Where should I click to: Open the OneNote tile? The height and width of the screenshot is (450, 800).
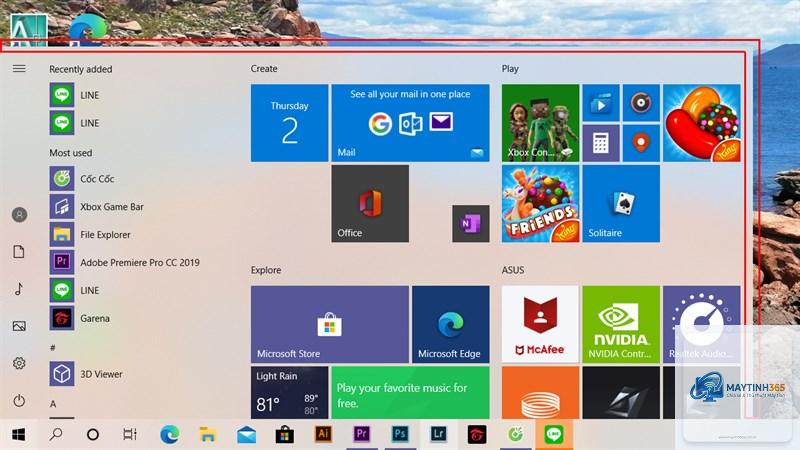[470, 223]
